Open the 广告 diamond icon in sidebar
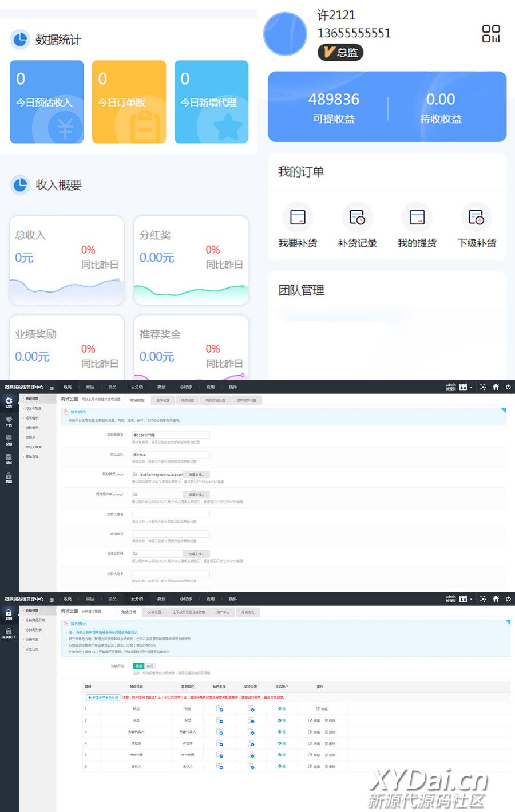 click(9, 421)
